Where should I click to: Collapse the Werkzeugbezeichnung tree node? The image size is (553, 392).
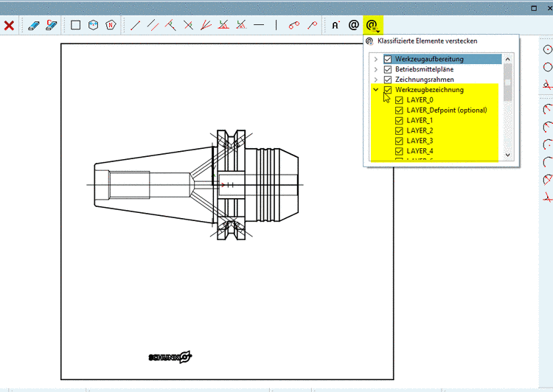point(376,90)
